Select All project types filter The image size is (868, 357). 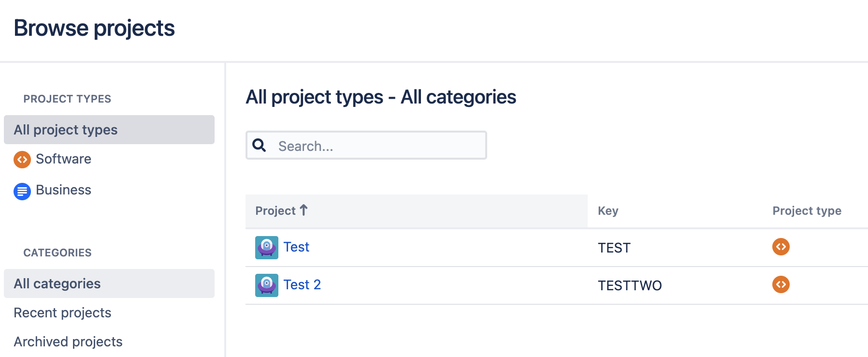pyautogui.click(x=66, y=130)
